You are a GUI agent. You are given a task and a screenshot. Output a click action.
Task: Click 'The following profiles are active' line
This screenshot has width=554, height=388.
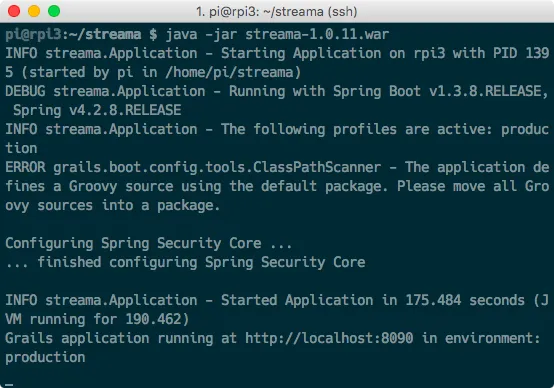pos(277,129)
